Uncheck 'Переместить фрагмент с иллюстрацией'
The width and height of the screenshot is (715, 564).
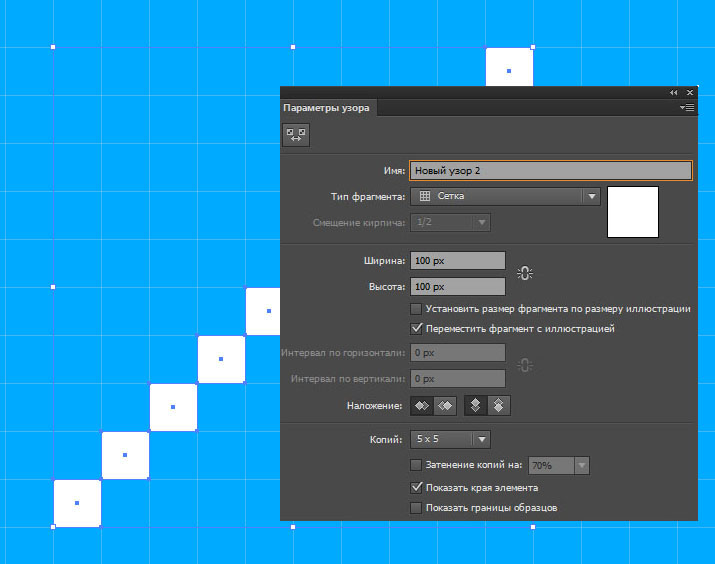[417, 328]
